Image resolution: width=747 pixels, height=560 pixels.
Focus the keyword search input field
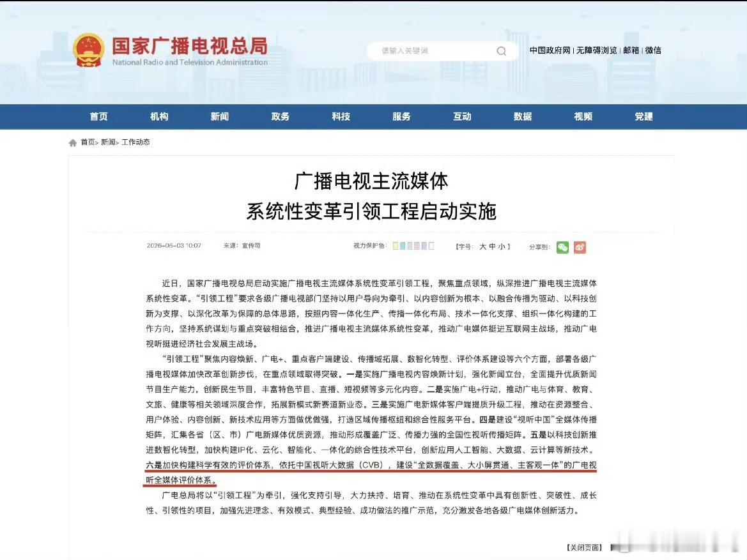442,51
